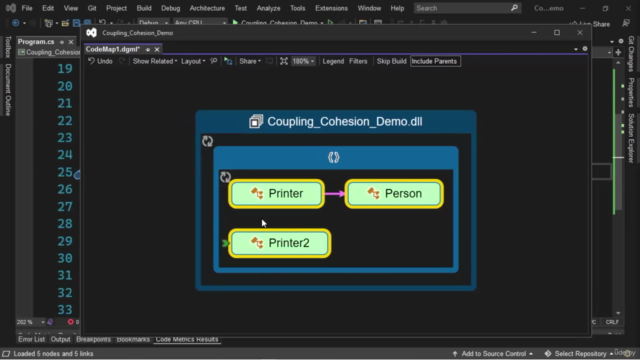
Task: Pin the CodeMap1.dgml tab
Action: point(148,49)
